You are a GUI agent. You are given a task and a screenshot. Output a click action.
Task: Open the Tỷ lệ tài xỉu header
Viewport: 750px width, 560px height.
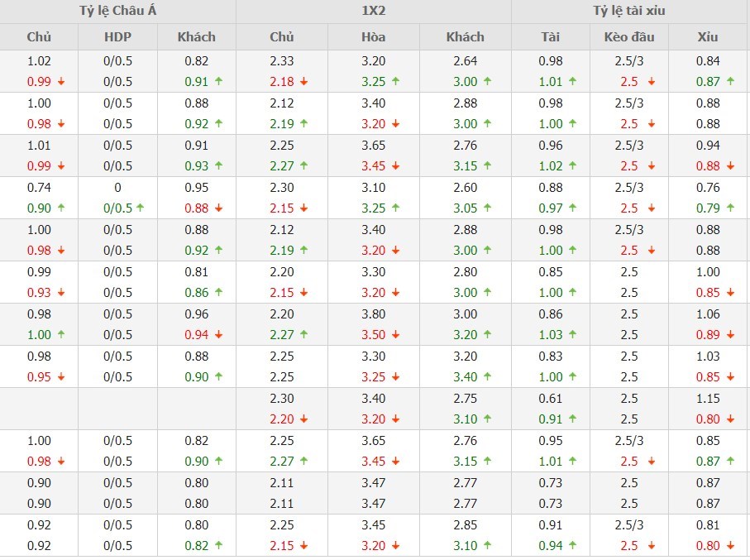click(629, 12)
